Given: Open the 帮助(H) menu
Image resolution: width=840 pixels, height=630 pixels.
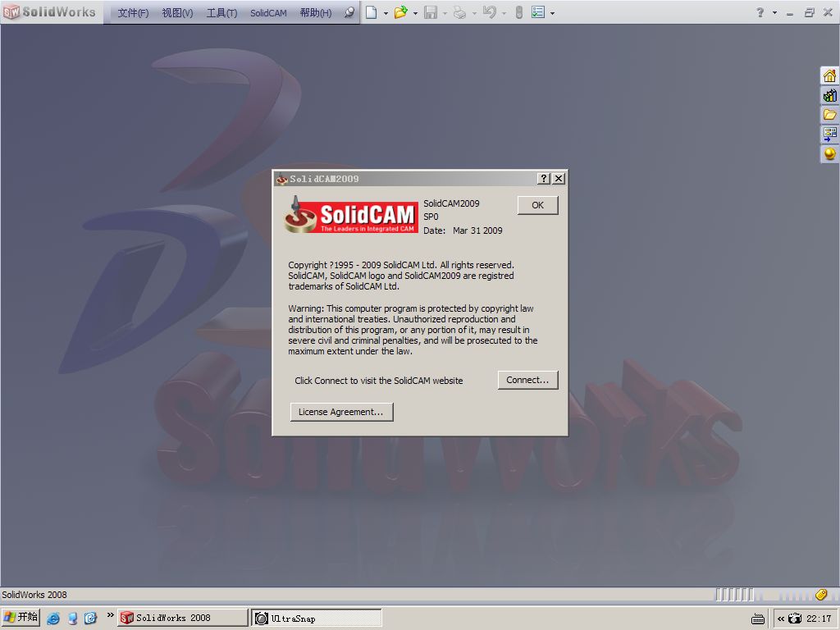Looking at the screenshot, I should 316,13.
